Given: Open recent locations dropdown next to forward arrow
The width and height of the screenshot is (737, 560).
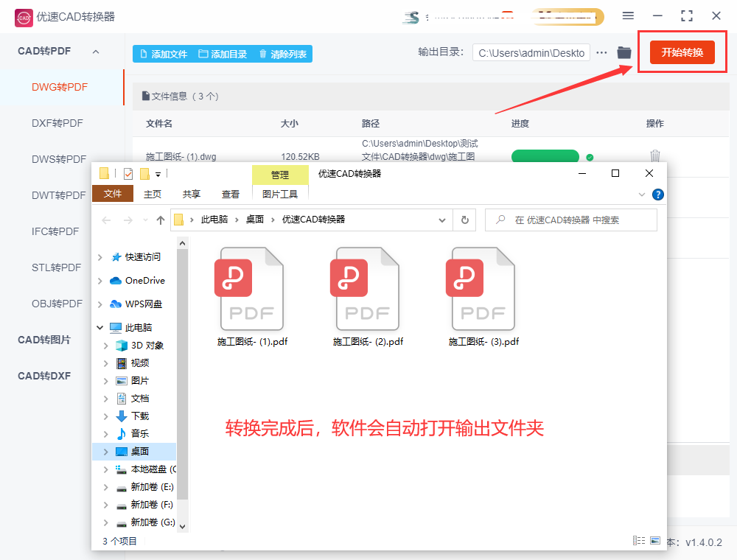Looking at the screenshot, I should pos(145,220).
